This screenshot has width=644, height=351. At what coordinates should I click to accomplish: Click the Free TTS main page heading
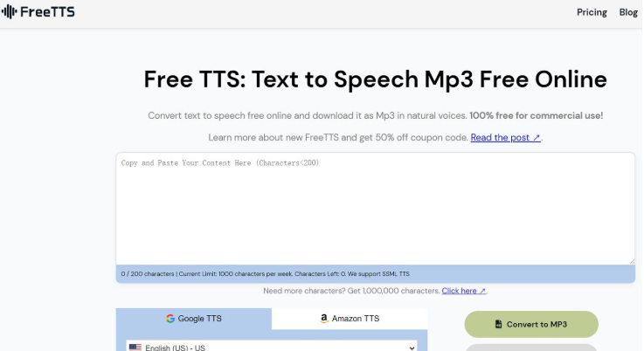(375, 79)
